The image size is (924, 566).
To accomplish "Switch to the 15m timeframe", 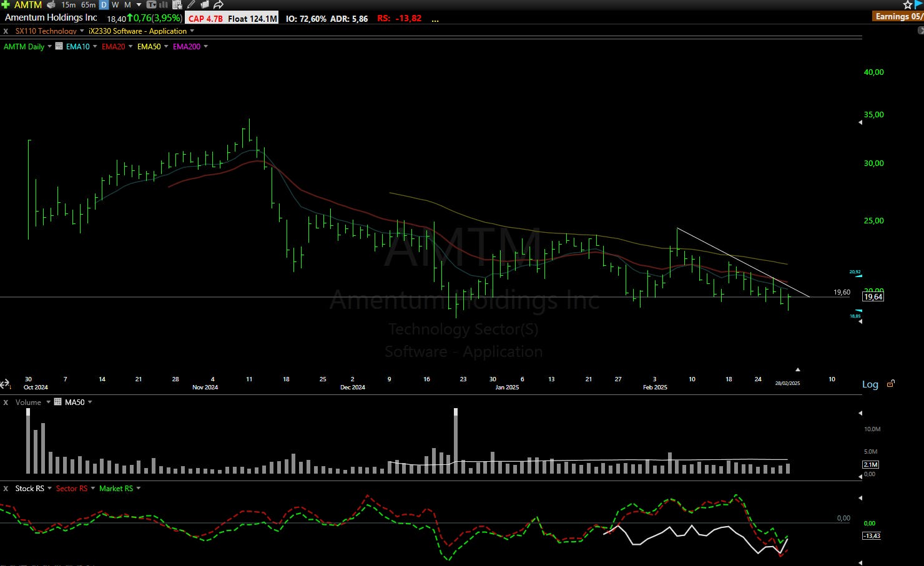I will coord(69,4).
